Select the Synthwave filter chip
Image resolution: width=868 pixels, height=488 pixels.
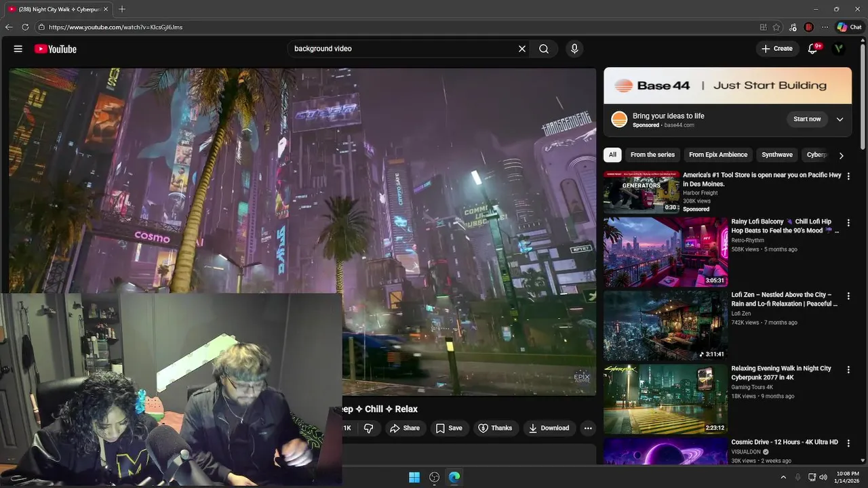pos(777,155)
